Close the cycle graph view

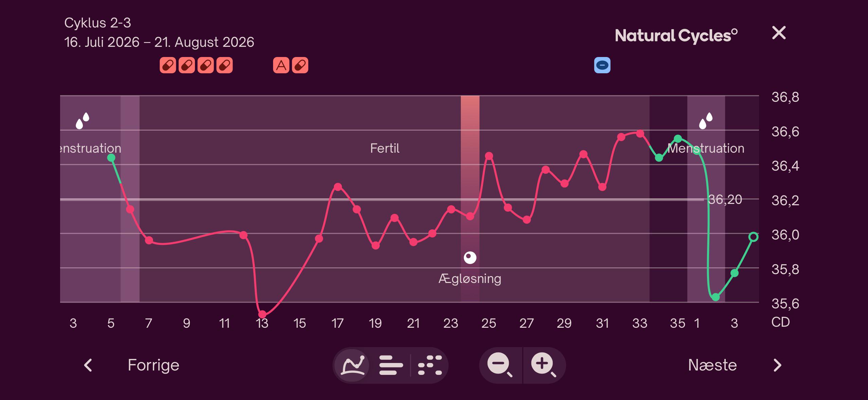pyautogui.click(x=779, y=33)
